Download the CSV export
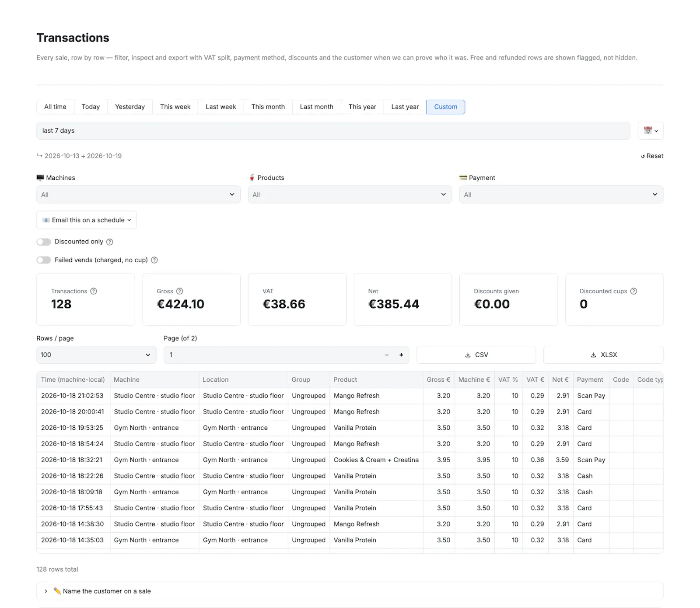 [x=476, y=355]
